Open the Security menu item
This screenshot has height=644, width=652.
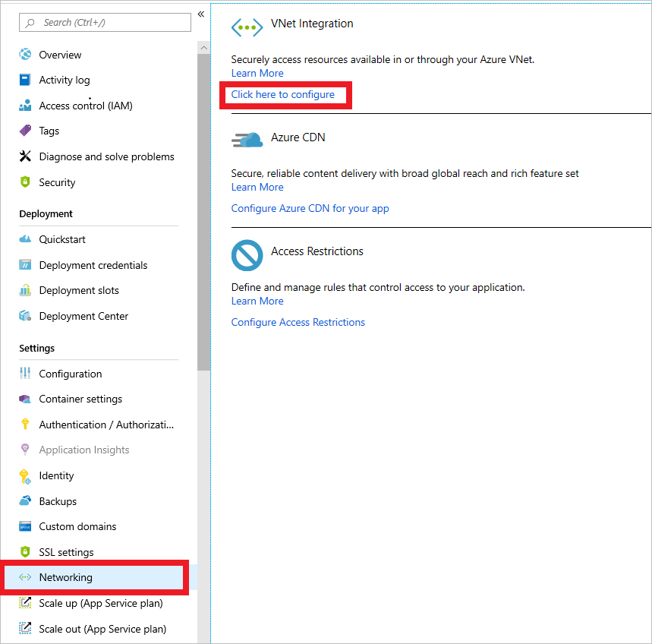pyautogui.click(x=57, y=182)
